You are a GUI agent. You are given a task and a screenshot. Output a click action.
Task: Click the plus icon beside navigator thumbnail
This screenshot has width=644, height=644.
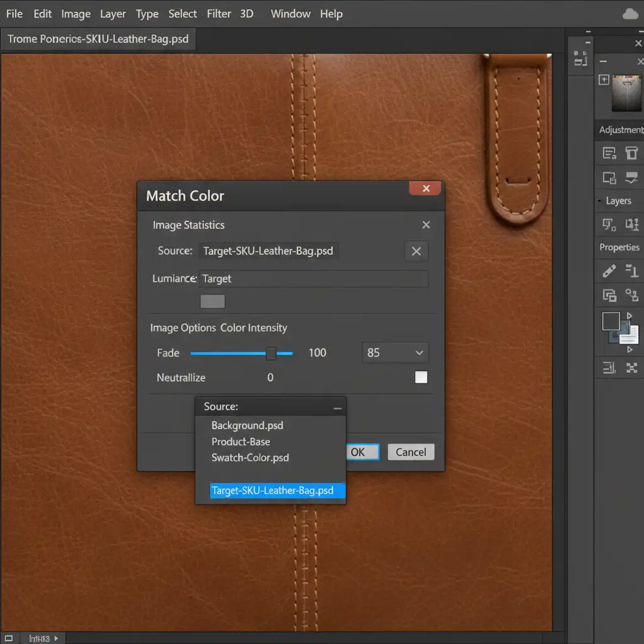604,80
